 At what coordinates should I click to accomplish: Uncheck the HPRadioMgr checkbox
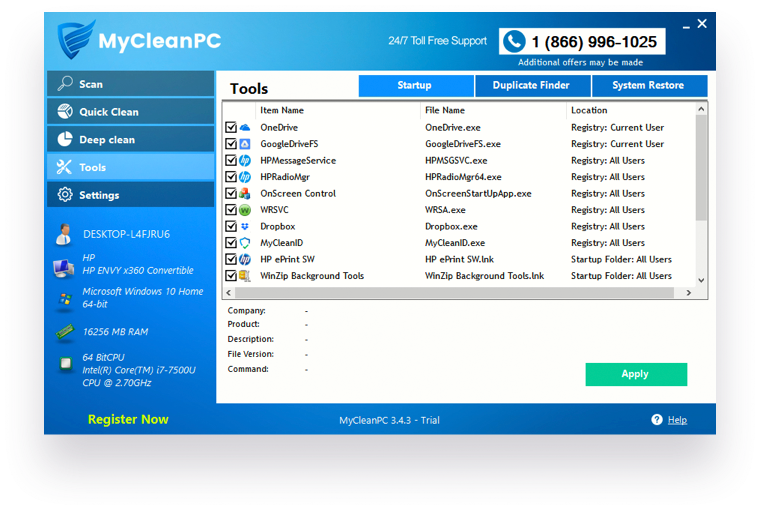pos(231,177)
